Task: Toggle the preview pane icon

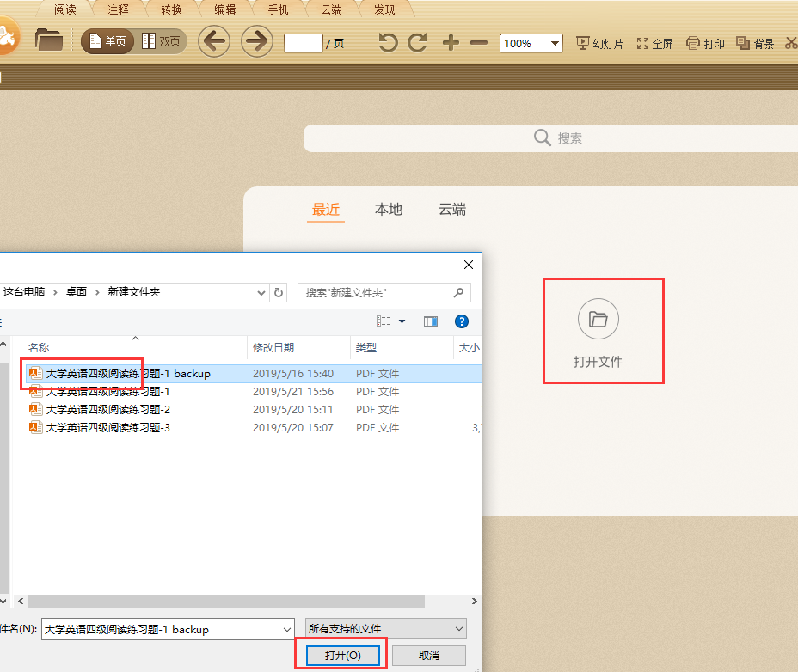Action: (x=431, y=321)
